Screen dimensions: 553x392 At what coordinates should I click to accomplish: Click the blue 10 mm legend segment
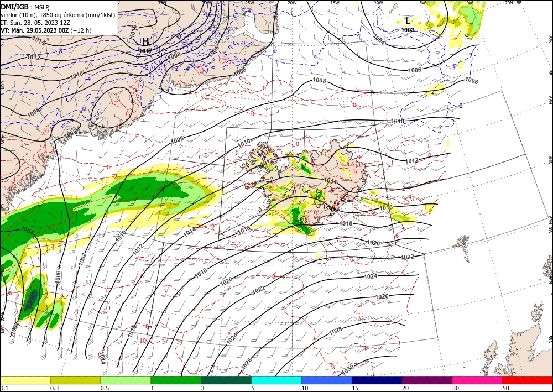pos(327,380)
